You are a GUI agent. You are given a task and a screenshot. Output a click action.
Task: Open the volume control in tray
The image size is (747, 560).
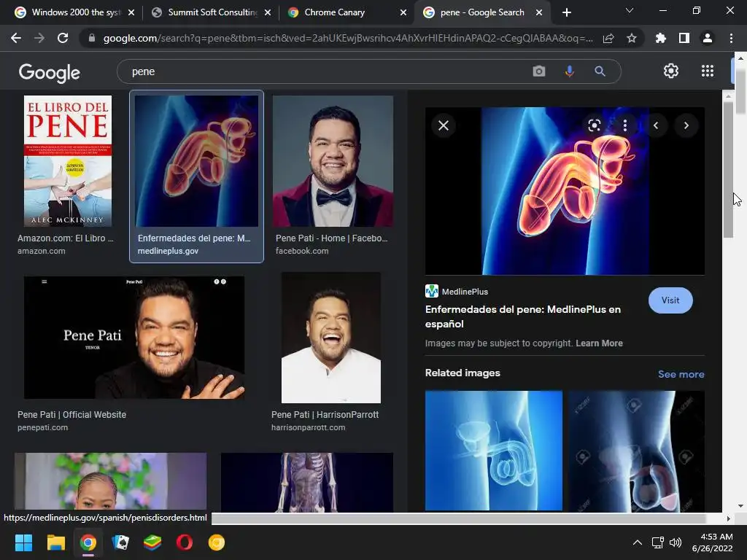675,542
